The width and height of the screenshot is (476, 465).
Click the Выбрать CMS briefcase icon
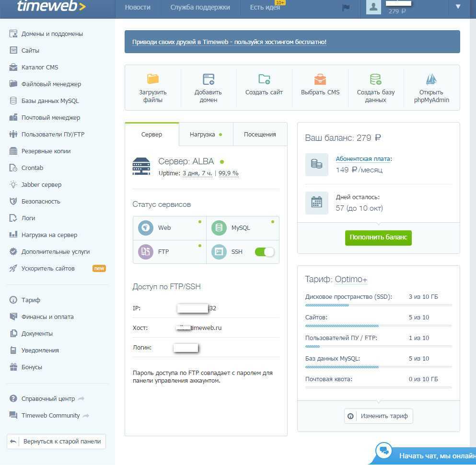[x=320, y=79]
